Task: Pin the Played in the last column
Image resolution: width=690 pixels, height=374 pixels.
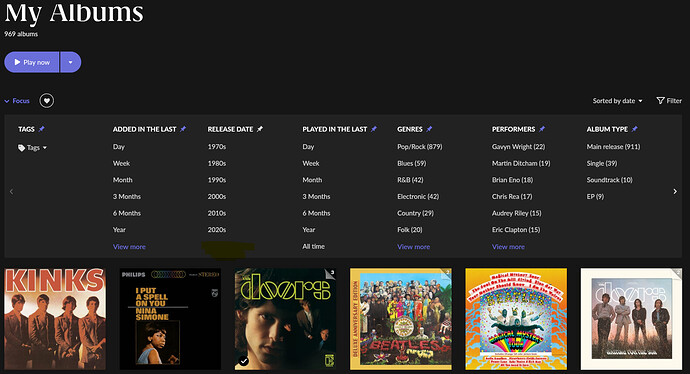Action: point(374,129)
